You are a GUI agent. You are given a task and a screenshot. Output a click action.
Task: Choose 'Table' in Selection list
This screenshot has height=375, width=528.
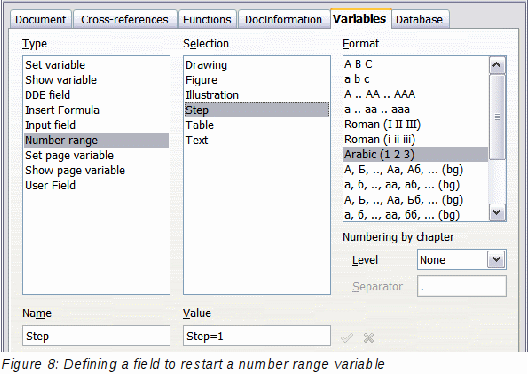point(257,125)
